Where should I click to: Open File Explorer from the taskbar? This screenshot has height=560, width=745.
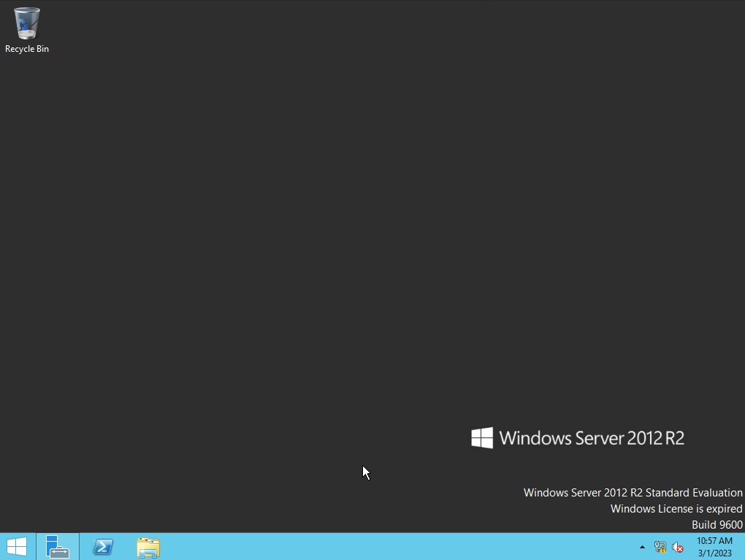point(148,547)
